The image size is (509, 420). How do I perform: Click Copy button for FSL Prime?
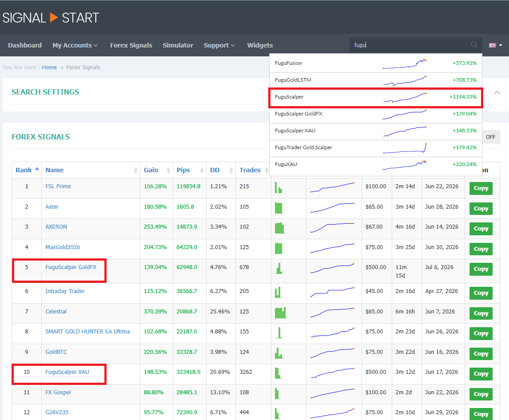(481, 188)
